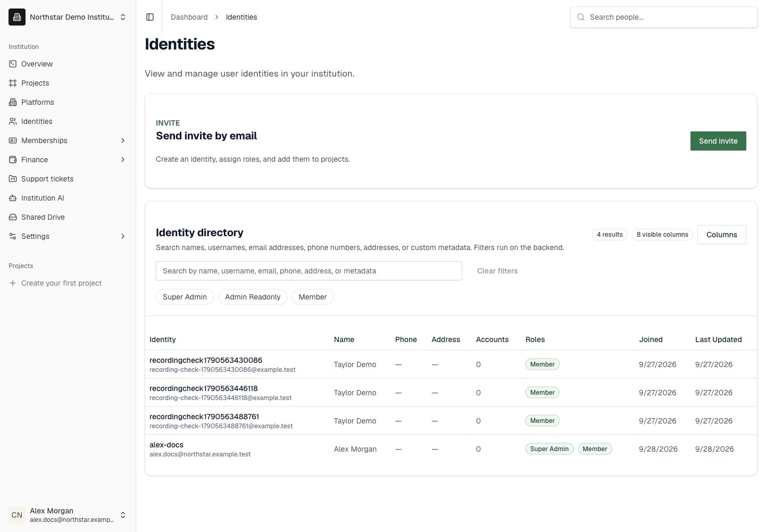
Task: Navigate to Shared Drive
Action: (68, 217)
